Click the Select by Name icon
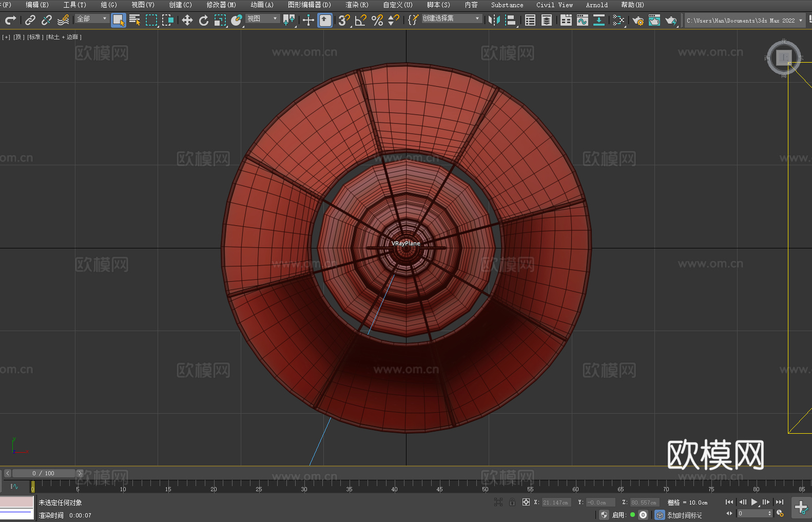Screen dimensions: 812x522 [135, 20]
